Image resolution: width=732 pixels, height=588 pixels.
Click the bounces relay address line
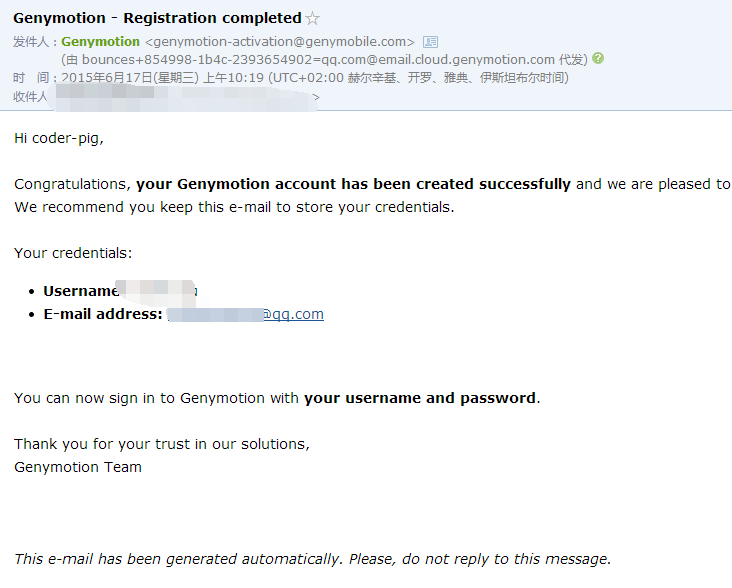point(324,60)
